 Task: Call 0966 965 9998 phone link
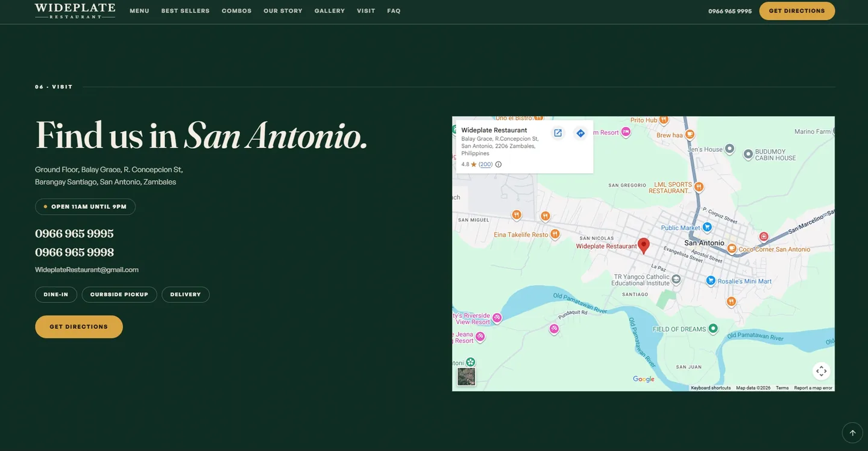click(74, 252)
